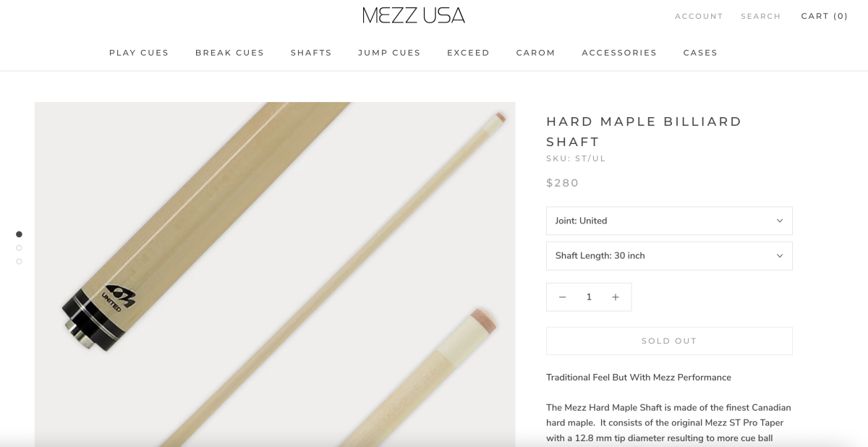Open the Play Cues menu

click(x=139, y=53)
